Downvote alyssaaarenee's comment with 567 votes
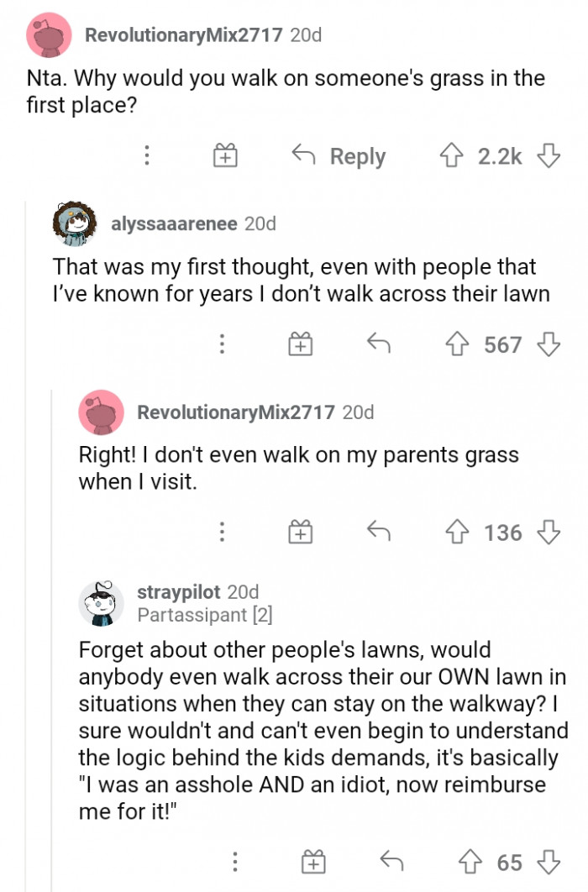588x892 pixels. 548,344
